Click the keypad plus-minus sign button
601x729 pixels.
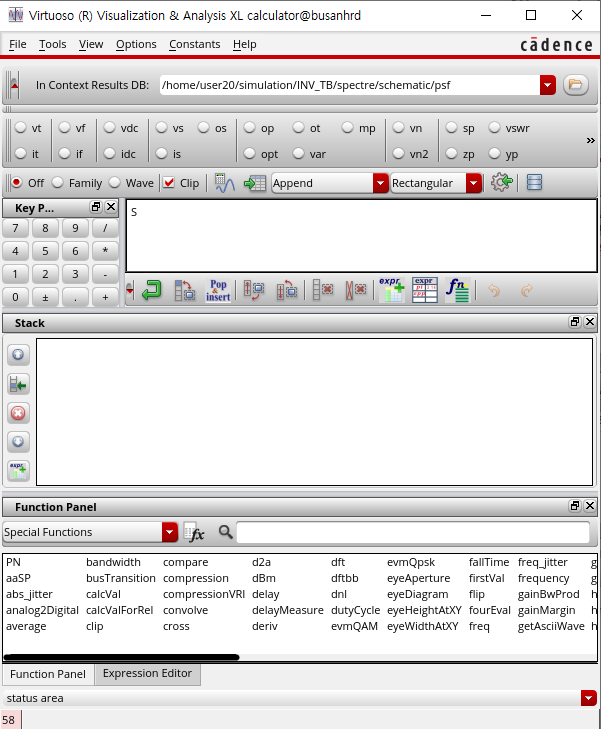pyautogui.click(x=45, y=297)
